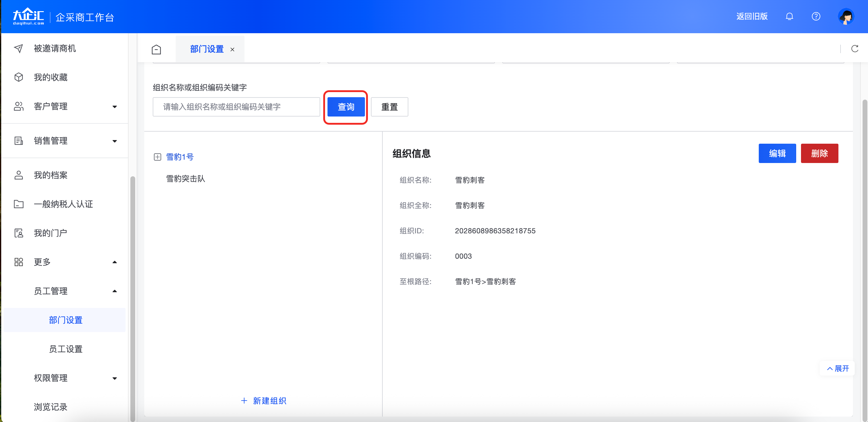
Task: Click the 企采商工作台 title text
Action: 85,17
